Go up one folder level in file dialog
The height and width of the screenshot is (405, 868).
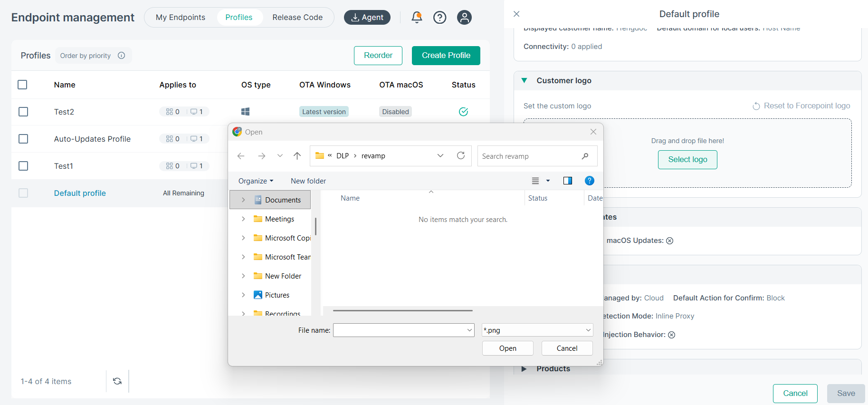(x=297, y=156)
